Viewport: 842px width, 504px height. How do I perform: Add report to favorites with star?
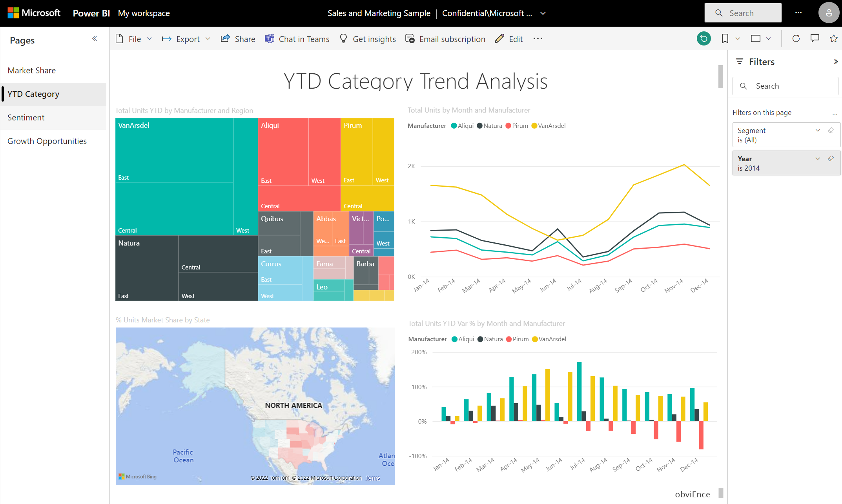833,38
